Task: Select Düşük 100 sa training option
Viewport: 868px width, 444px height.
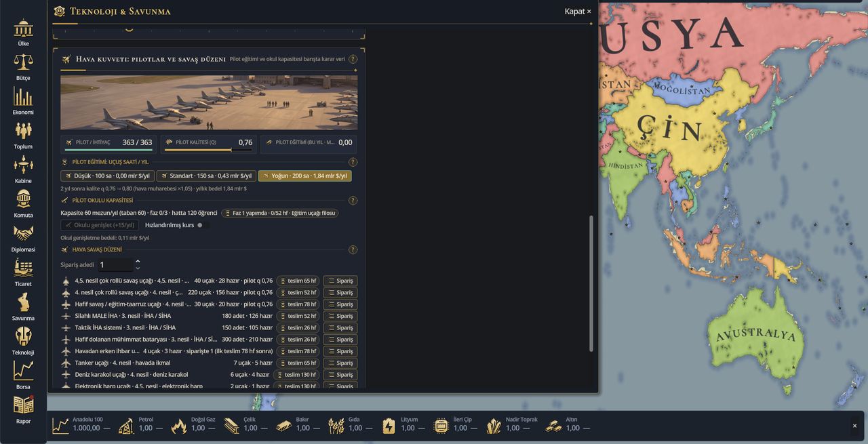Action: click(x=107, y=176)
